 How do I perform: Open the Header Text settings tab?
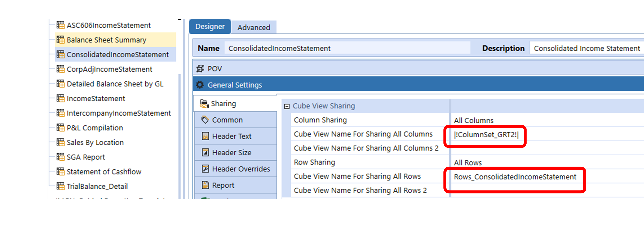pos(235,136)
